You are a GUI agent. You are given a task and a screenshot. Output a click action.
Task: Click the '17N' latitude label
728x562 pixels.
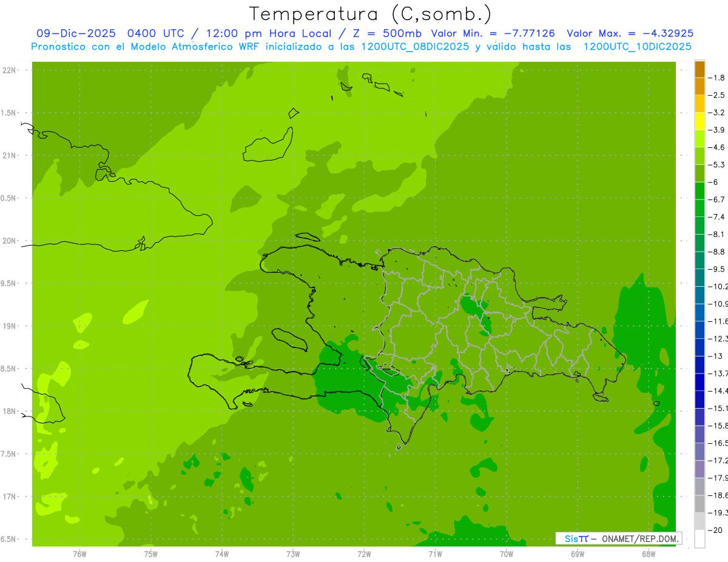click(x=9, y=497)
